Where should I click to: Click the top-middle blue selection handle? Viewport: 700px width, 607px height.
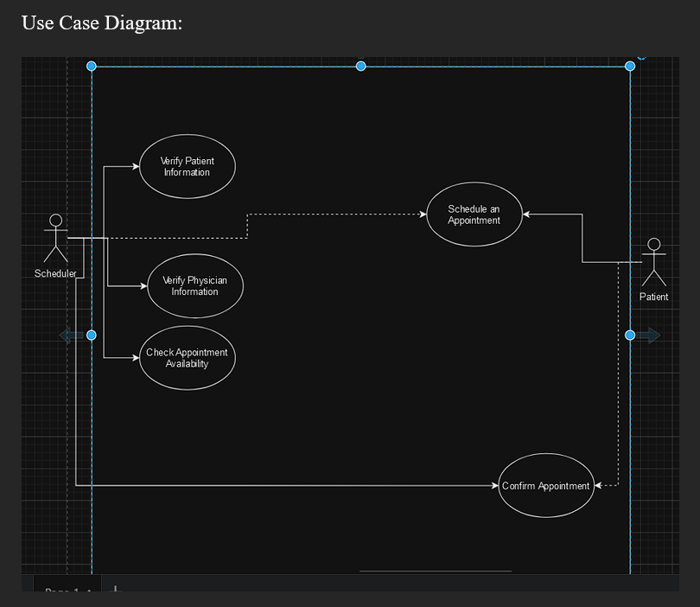click(x=360, y=66)
